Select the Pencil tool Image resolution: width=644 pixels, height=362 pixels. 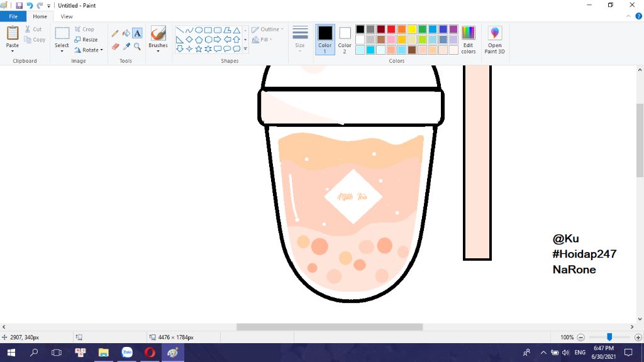click(115, 33)
